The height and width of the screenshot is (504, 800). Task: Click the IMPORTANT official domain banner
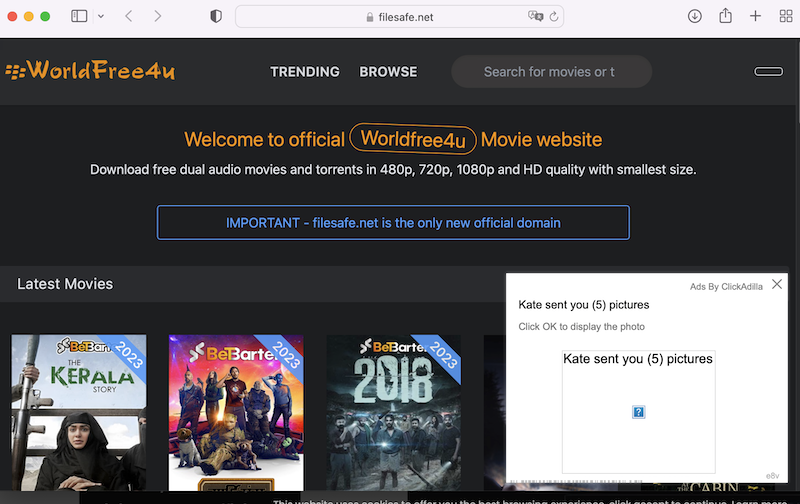393,222
